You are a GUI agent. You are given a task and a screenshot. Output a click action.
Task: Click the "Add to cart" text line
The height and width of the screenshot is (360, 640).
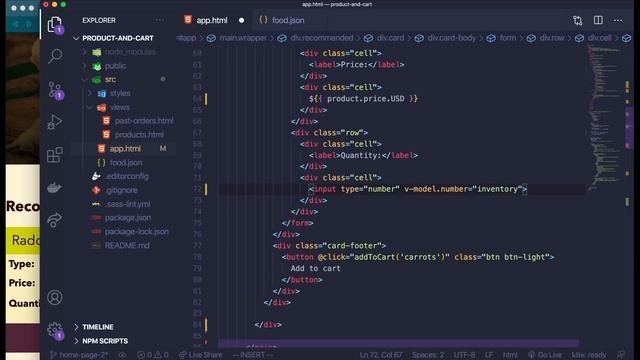tap(316, 269)
